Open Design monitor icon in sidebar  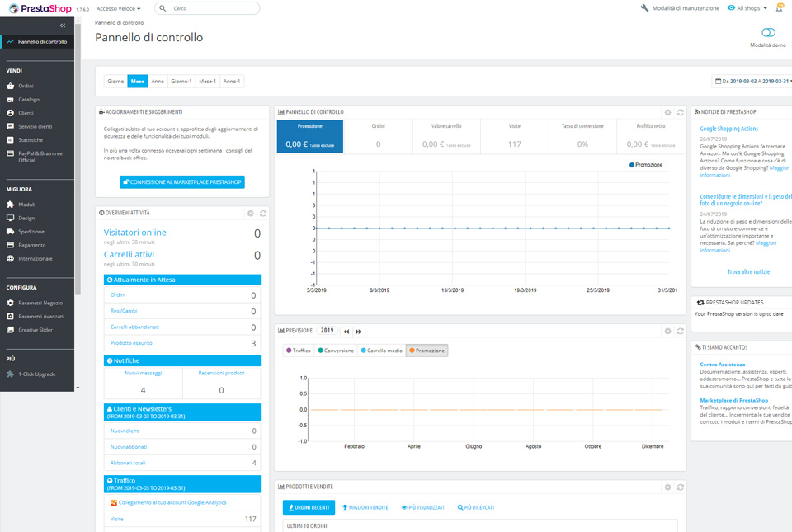pyautogui.click(x=10, y=218)
